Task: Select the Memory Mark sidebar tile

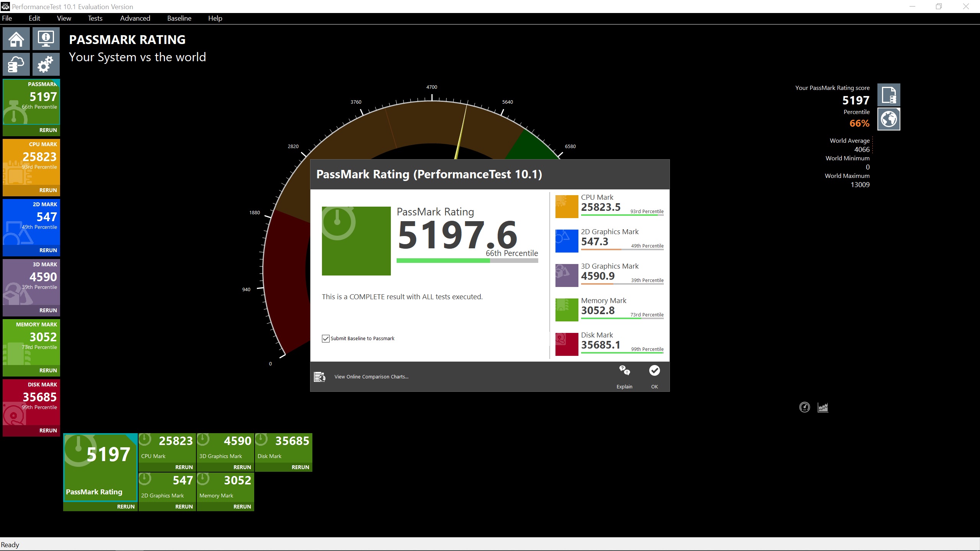Action: 31,342
